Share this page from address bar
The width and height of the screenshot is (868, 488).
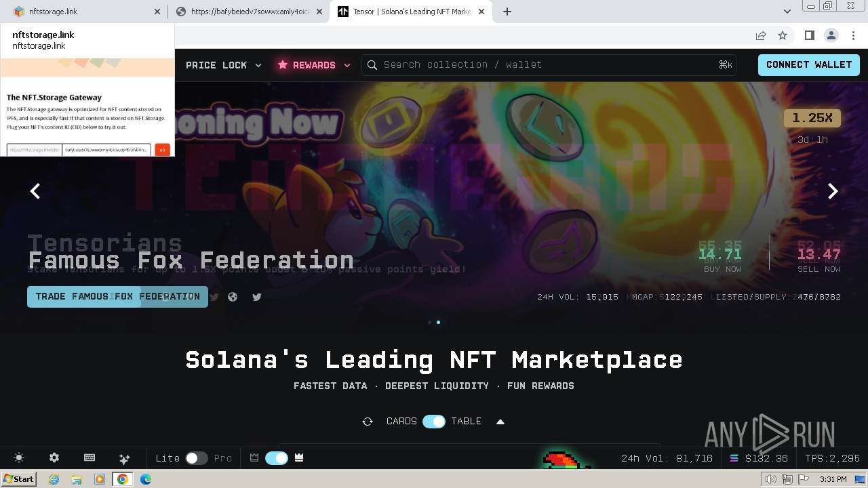click(761, 35)
